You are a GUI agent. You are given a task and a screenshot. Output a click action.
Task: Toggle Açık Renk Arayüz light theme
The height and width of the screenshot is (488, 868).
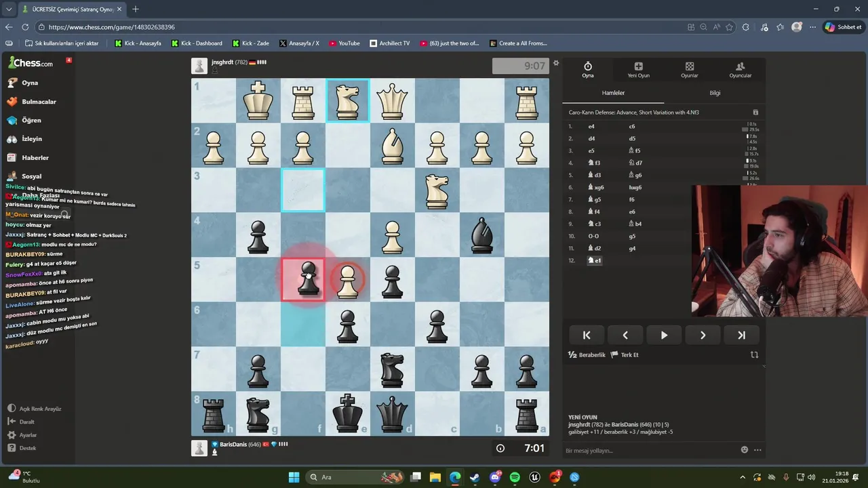pyautogui.click(x=35, y=409)
